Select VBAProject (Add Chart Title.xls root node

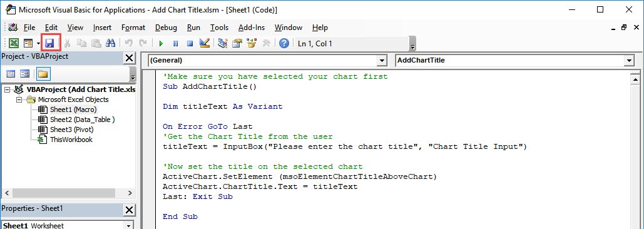[81, 89]
